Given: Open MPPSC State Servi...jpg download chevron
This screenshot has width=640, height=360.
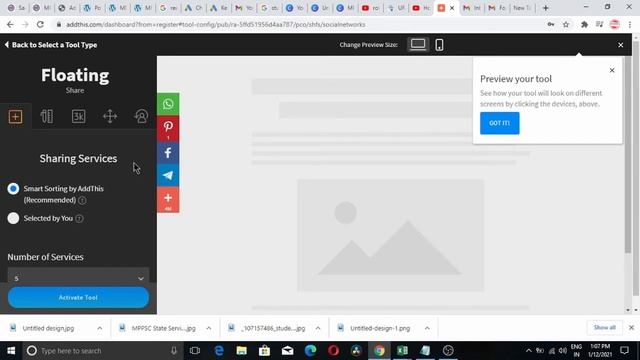Looking at the screenshot, I should tap(209, 328).
